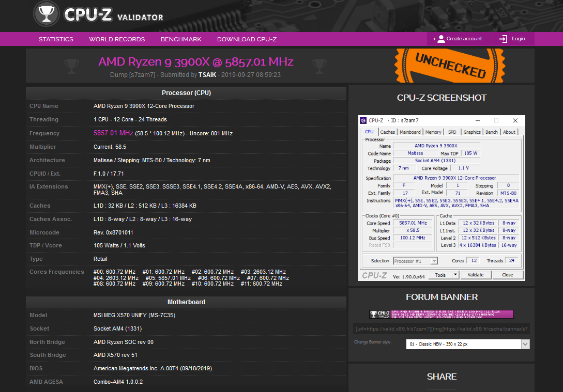Select the SPD tab in CPU-Z
The image size is (563, 392).
click(x=452, y=132)
